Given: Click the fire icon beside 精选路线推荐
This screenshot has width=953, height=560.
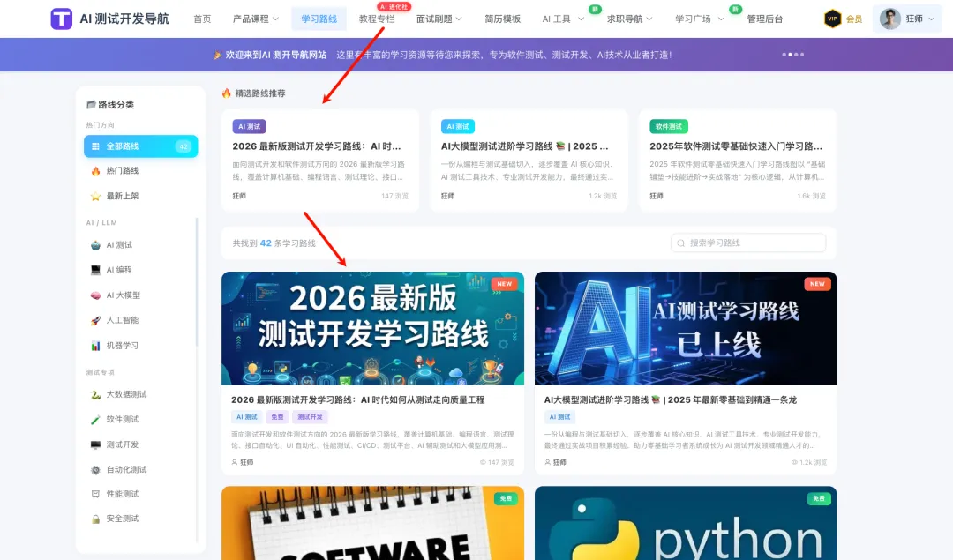Looking at the screenshot, I should [226, 93].
